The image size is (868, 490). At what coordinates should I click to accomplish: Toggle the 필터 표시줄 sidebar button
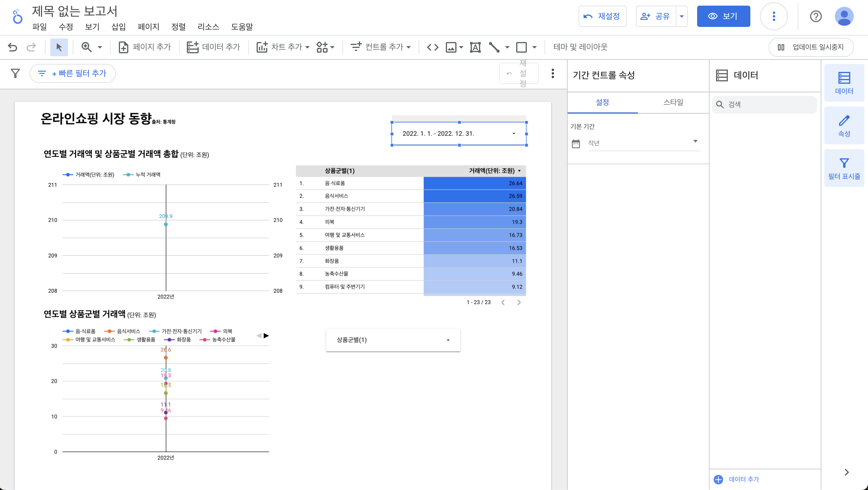point(844,168)
